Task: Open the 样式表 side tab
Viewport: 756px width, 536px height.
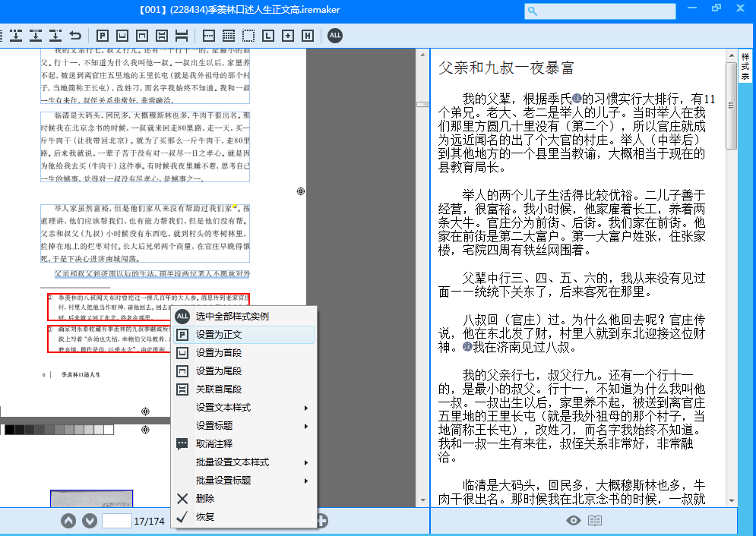Action: point(745,67)
